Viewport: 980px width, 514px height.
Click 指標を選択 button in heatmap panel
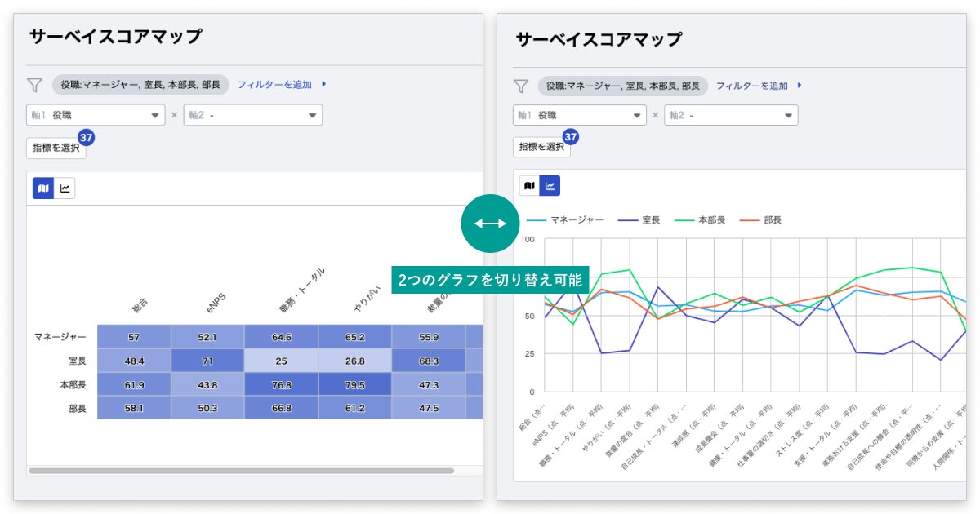coord(56,148)
